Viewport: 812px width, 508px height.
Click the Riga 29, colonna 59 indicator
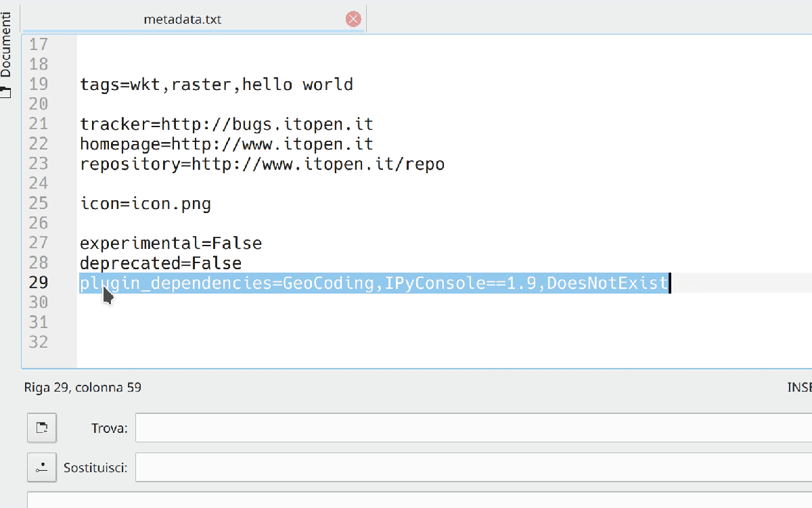[x=83, y=388]
